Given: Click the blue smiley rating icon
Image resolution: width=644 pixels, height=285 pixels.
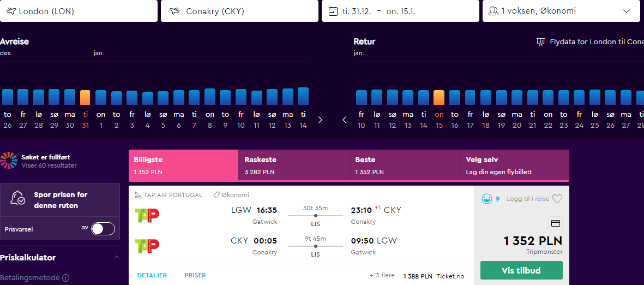Looking at the screenshot, I should click(487, 199).
